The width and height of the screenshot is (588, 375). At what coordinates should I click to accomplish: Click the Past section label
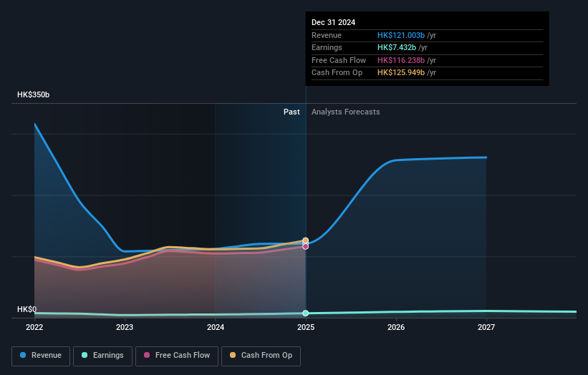[291, 112]
